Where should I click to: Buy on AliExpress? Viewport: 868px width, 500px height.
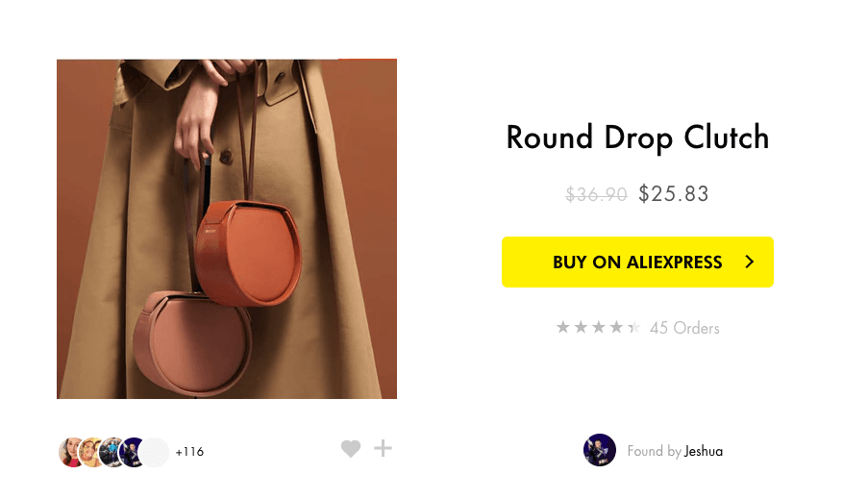[637, 262]
